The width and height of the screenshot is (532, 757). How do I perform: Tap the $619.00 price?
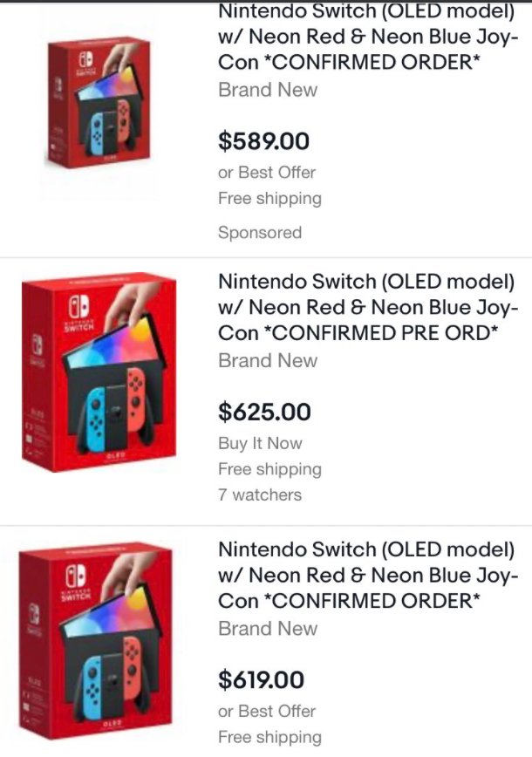pyautogui.click(x=261, y=679)
